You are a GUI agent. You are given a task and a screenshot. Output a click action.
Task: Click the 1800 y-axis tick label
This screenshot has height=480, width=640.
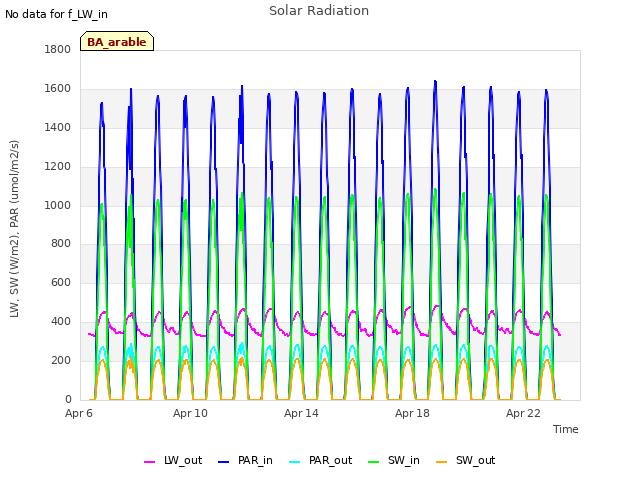(x=58, y=49)
